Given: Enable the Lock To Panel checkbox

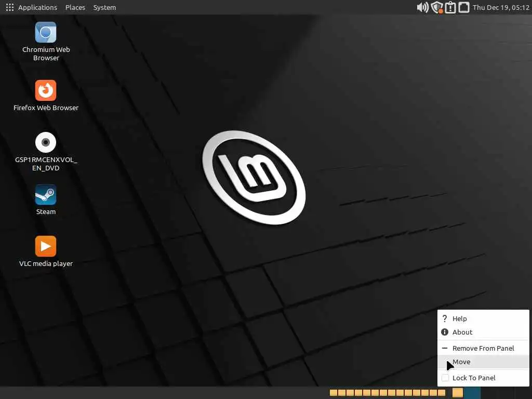Looking at the screenshot, I should (x=445, y=378).
